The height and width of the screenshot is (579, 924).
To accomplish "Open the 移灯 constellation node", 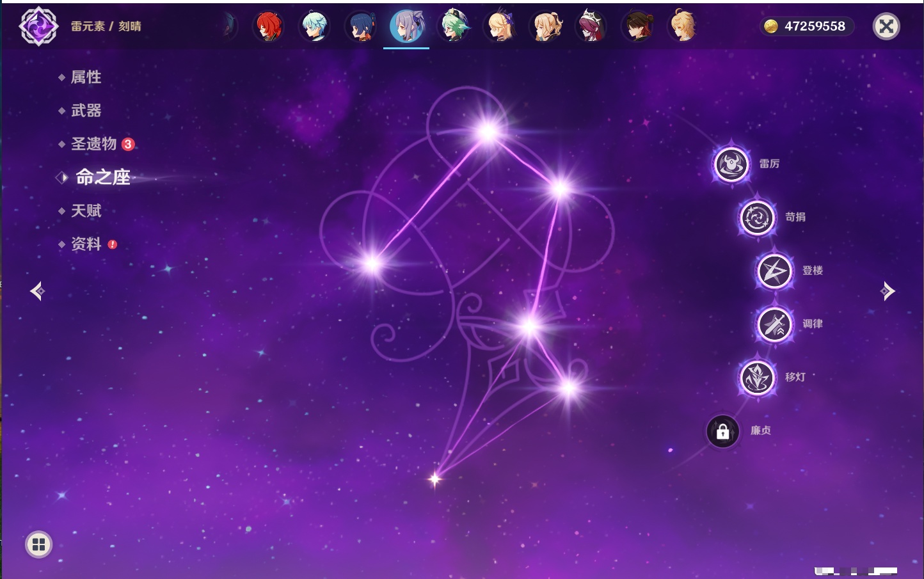I will tap(758, 377).
